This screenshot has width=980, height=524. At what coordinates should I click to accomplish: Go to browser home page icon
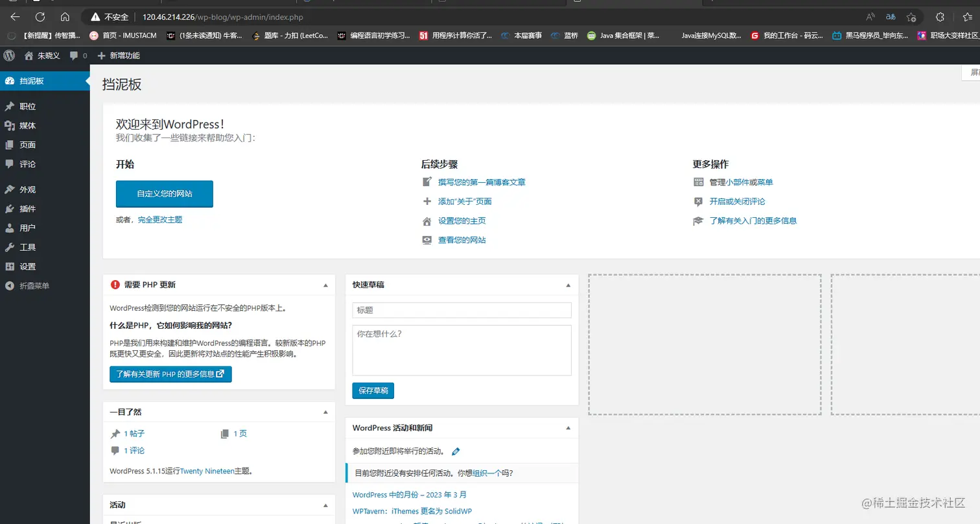click(x=65, y=17)
